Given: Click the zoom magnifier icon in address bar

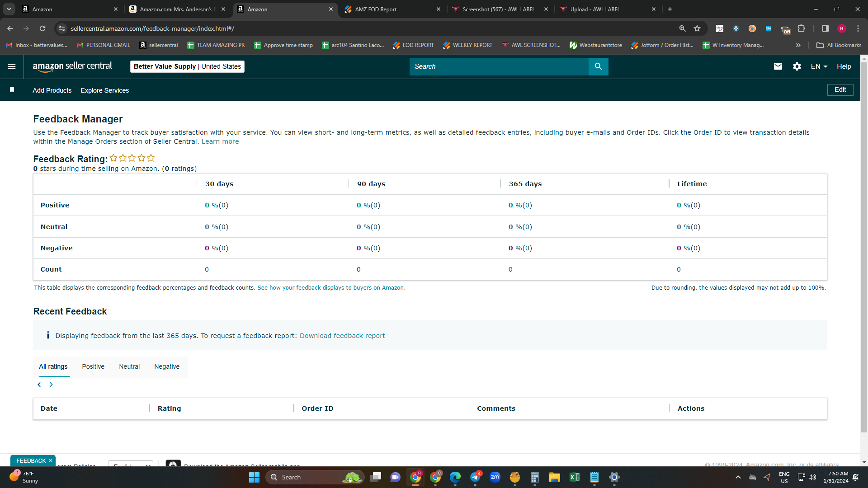Looking at the screenshot, I should click(x=682, y=28).
